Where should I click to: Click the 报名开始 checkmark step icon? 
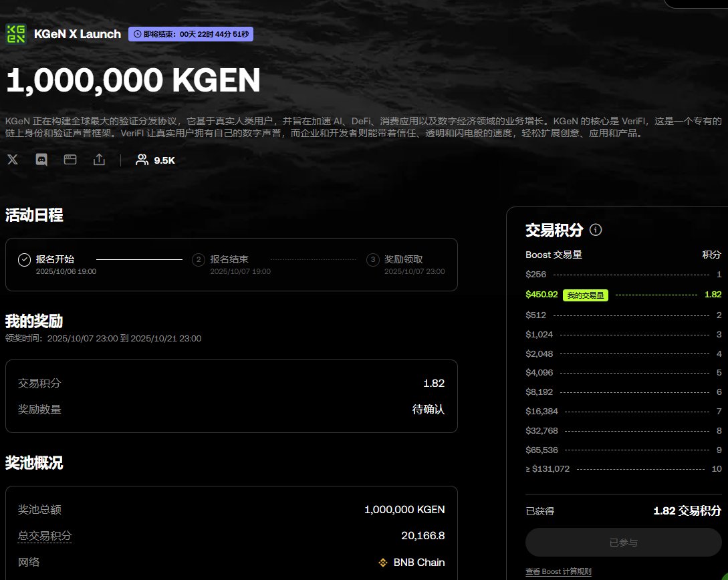[24, 260]
